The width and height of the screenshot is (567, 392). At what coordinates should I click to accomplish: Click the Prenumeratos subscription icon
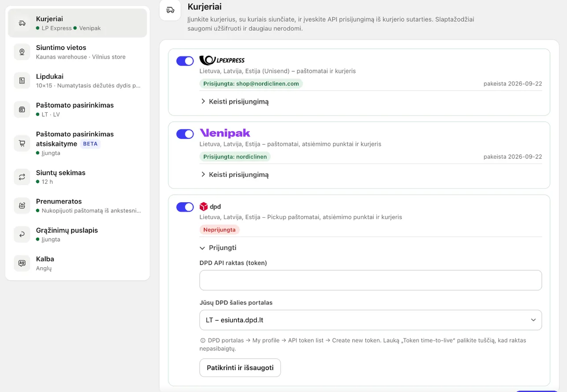[22, 206]
